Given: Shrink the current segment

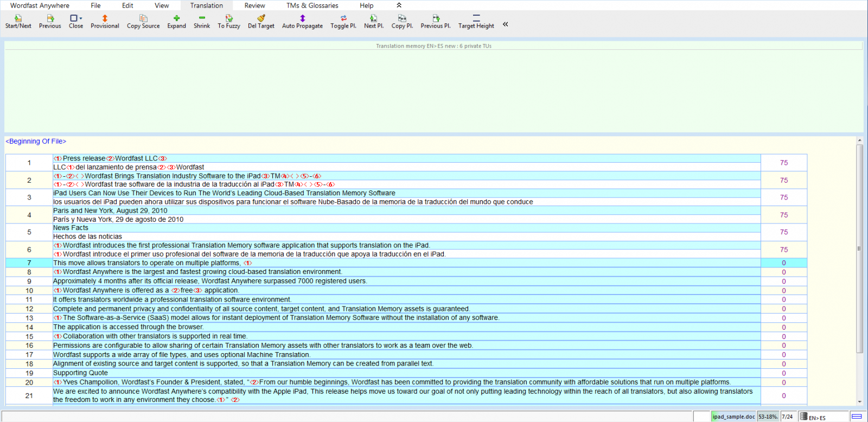Looking at the screenshot, I should (x=202, y=22).
